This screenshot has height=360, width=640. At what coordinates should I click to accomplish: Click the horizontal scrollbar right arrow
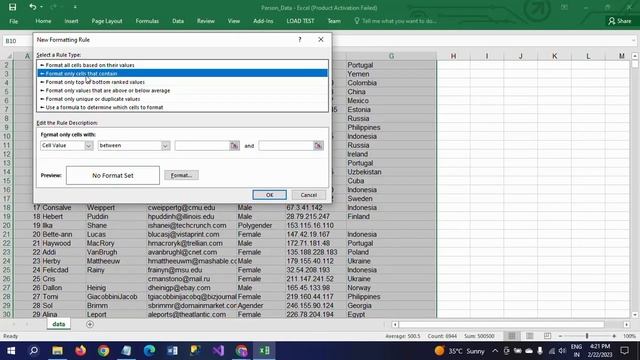tap(627, 324)
